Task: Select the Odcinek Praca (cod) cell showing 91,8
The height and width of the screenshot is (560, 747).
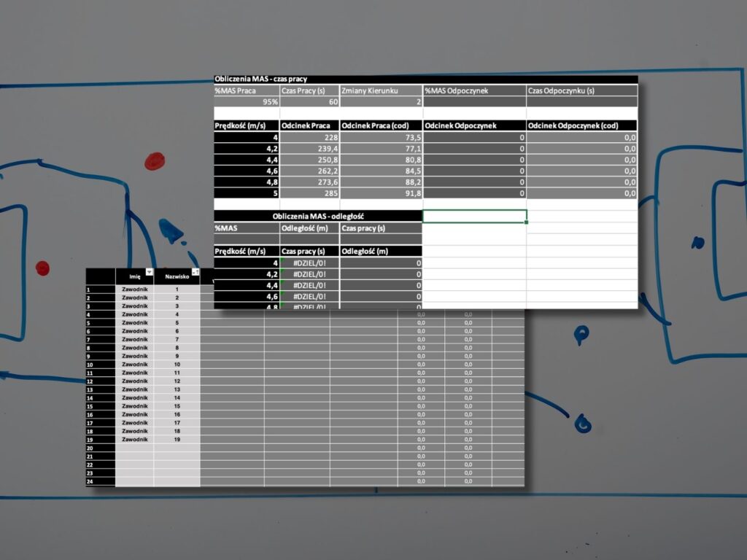Action: coord(381,193)
